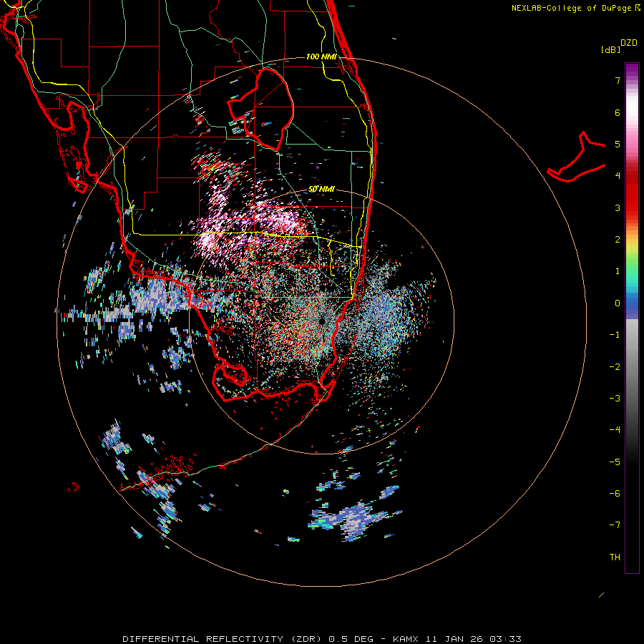Click the 1 dB scale tick label

point(618,271)
